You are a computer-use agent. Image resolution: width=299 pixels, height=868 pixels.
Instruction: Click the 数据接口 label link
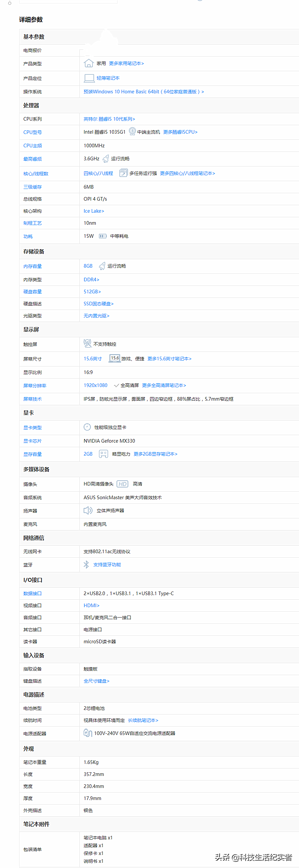(32, 594)
